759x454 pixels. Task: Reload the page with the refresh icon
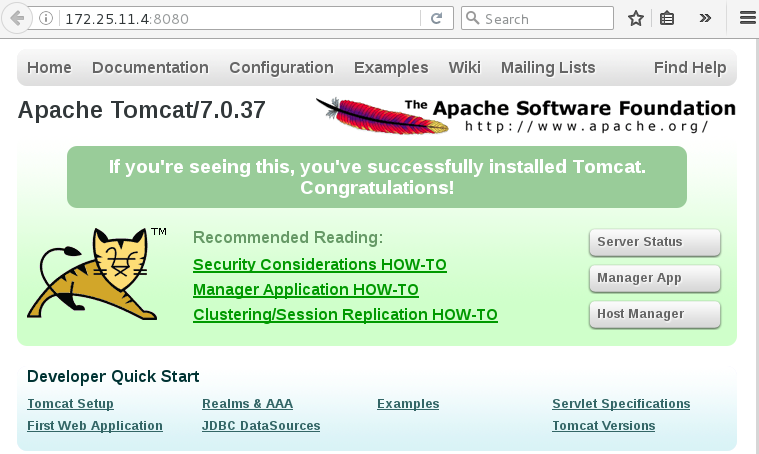[437, 18]
